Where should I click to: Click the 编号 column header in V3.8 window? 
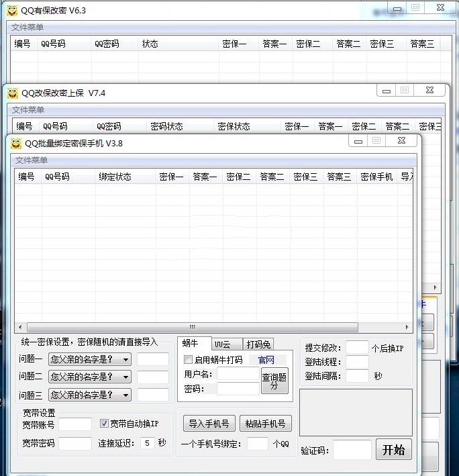(28, 177)
